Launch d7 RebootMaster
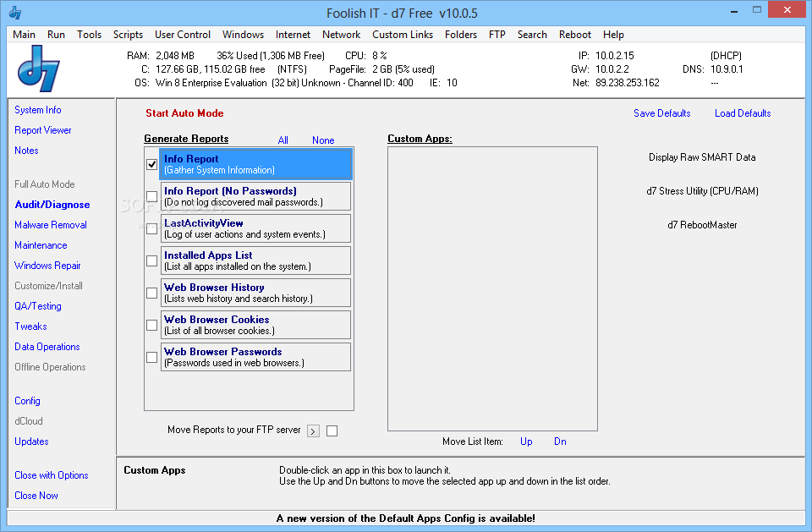Screen dimensions: 812x532 point(702,225)
